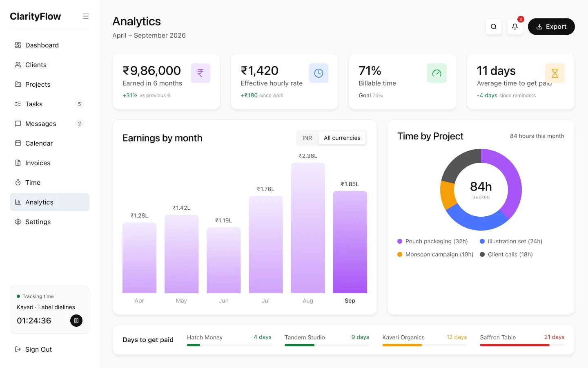
Task: Click the Tasks checklist icon
Action: click(18, 104)
